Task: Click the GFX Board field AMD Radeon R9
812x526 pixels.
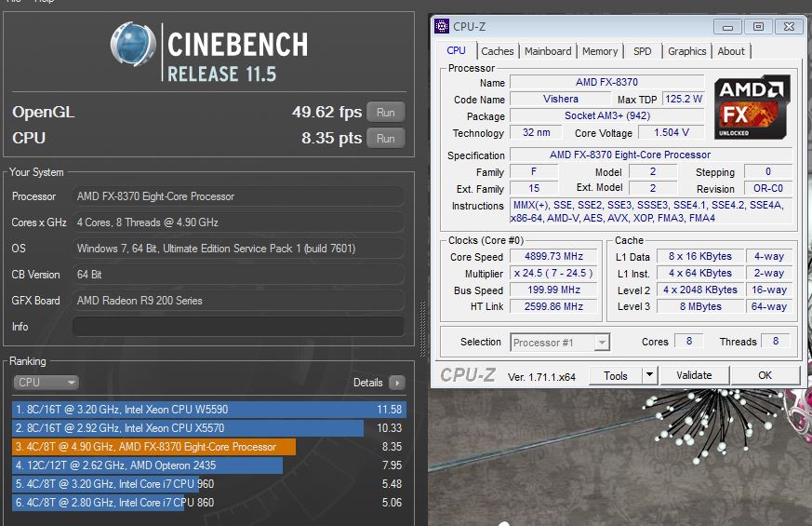Action: point(238,301)
